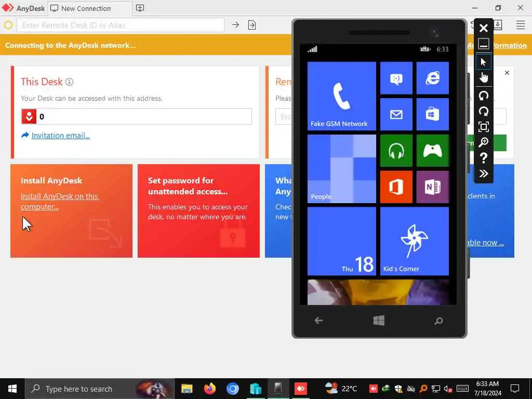Open the Office tile
The image size is (532, 399).
396,187
